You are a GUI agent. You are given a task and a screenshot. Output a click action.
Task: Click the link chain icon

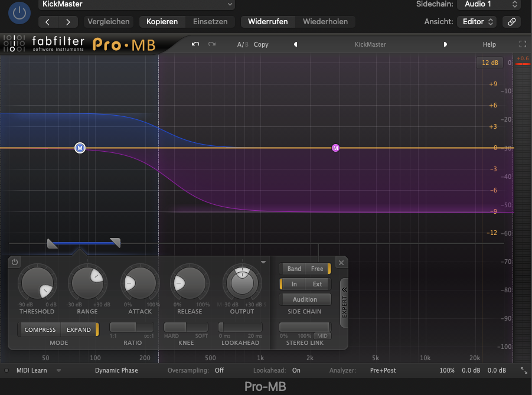point(511,22)
